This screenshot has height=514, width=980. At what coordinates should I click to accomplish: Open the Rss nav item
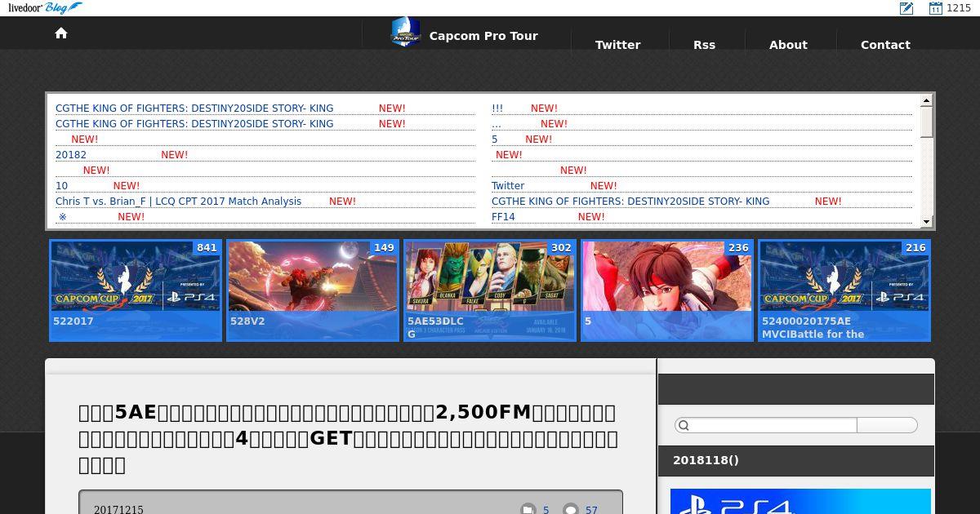point(704,45)
